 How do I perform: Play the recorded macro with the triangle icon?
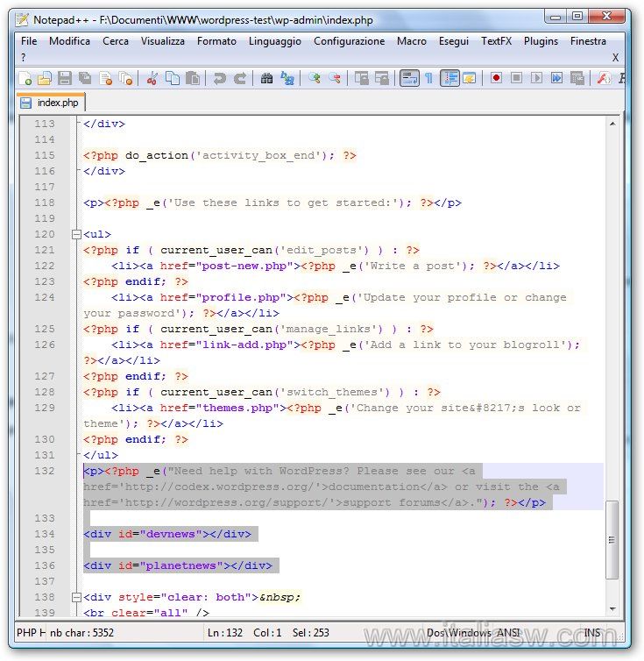(536, 78)
